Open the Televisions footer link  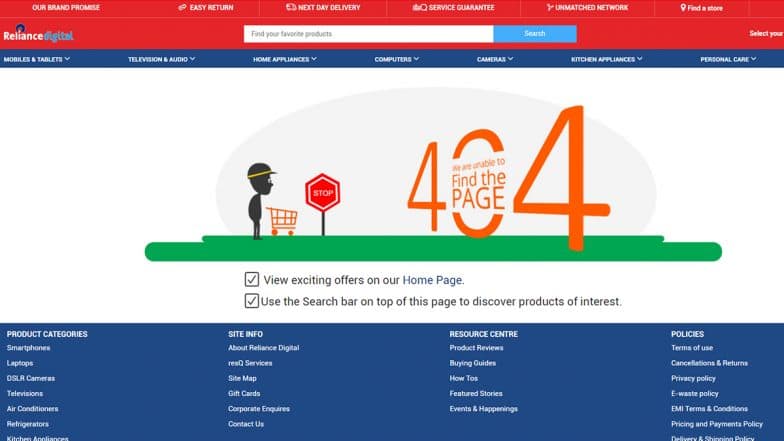point(25,394)
